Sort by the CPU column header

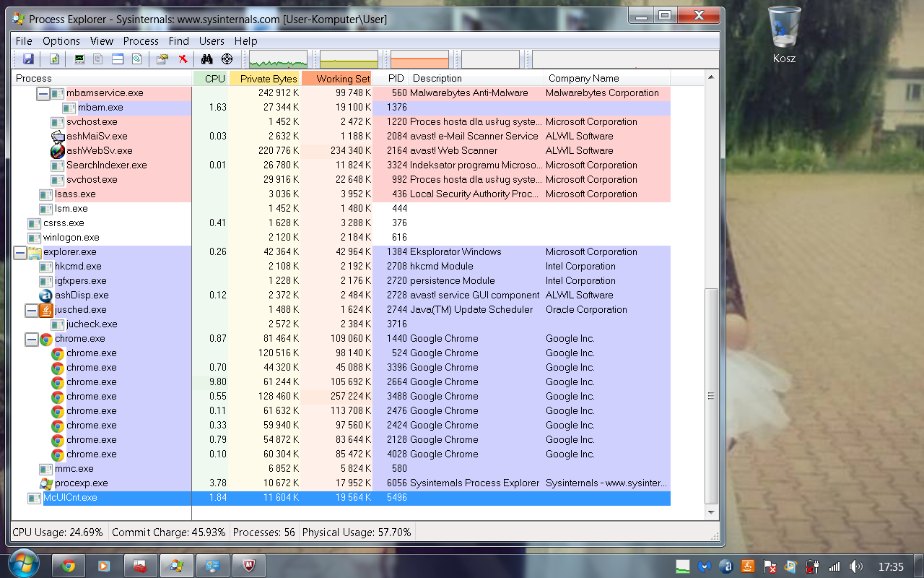coord(211,78)
